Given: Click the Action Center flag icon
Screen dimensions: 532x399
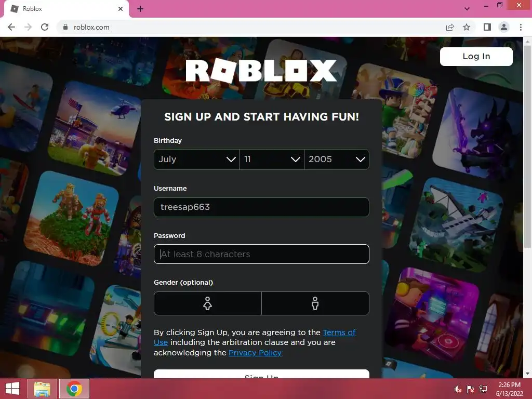Looking at the screenshot, I should click(x=471, y=389).
